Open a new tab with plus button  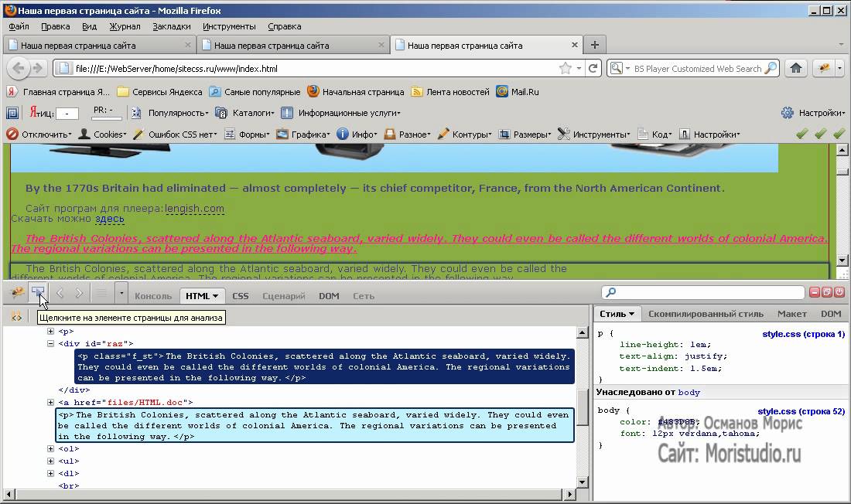(x=595, y=45)
